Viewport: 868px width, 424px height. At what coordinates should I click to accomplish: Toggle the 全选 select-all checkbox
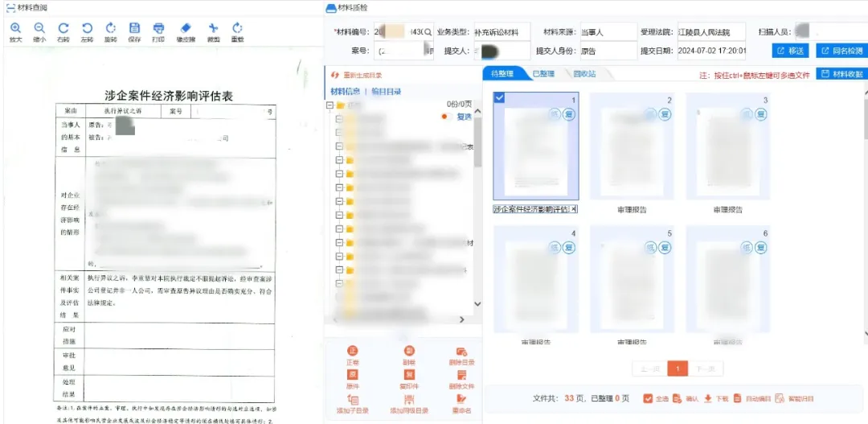(649, 398)
